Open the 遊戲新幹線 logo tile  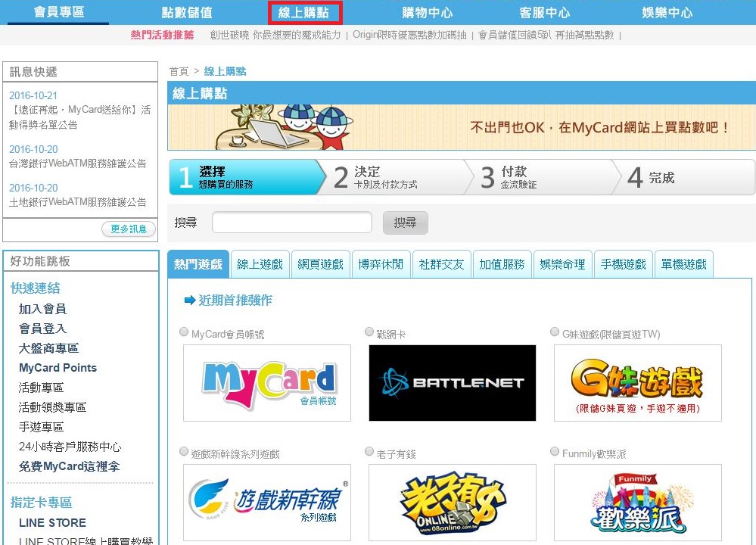click(267, 503)
